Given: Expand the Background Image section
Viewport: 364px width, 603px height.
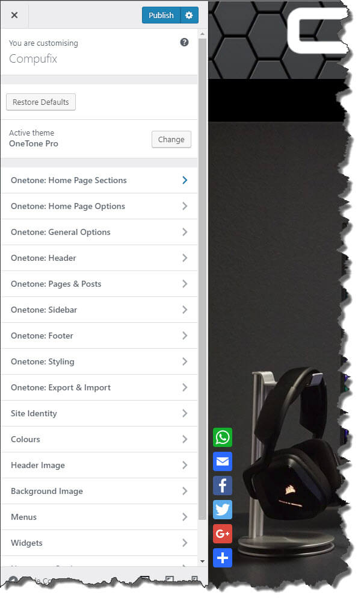Looking at the screenshot, I should coord(99,491).
